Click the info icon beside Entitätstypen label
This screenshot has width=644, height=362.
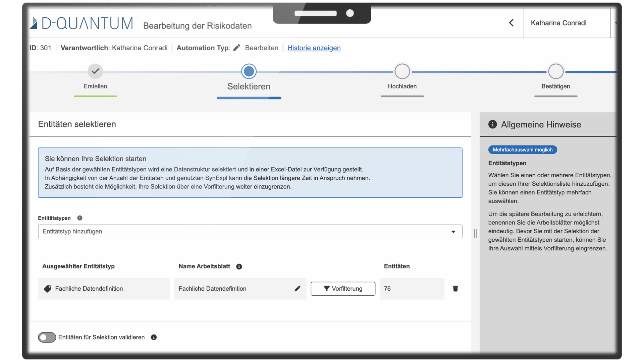pos(80,218)
